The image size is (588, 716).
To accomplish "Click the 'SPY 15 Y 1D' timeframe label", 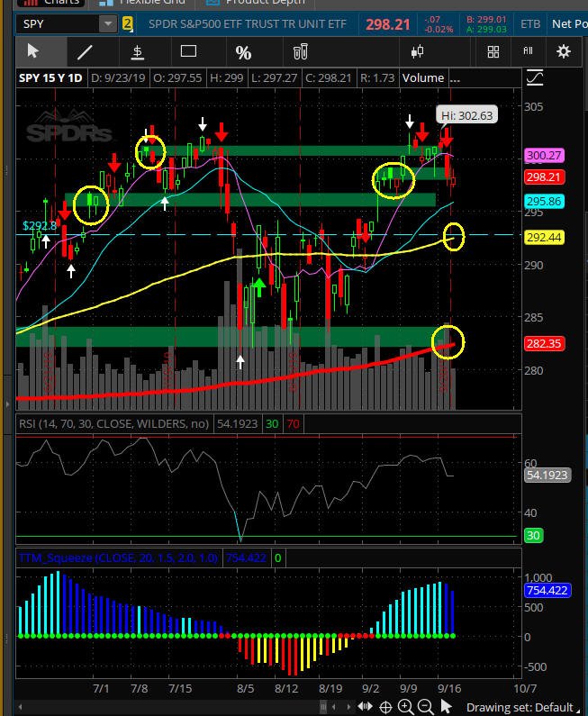I will point(50,78).
